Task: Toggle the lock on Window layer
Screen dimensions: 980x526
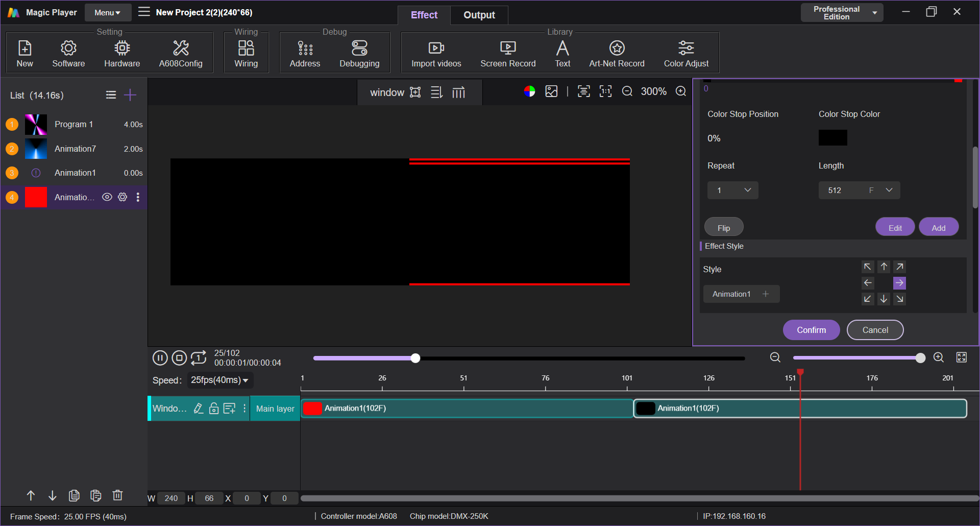Action: point(214,409)
